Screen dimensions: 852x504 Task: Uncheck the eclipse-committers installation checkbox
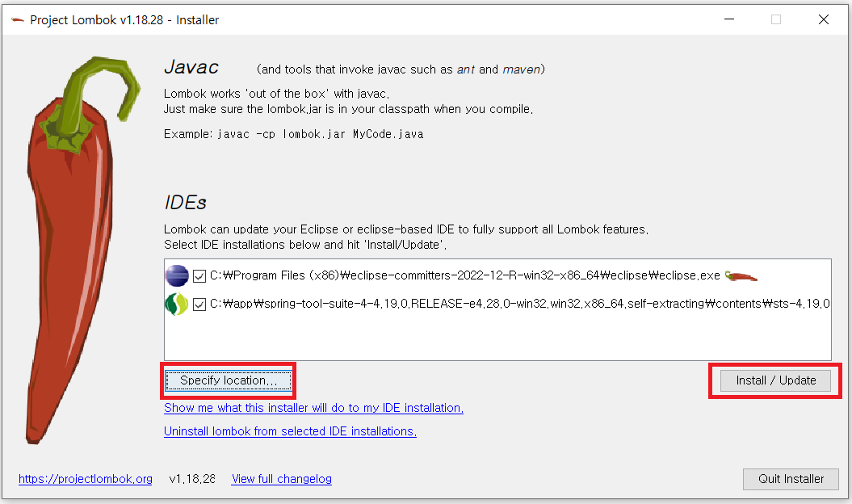pos(199,276)
